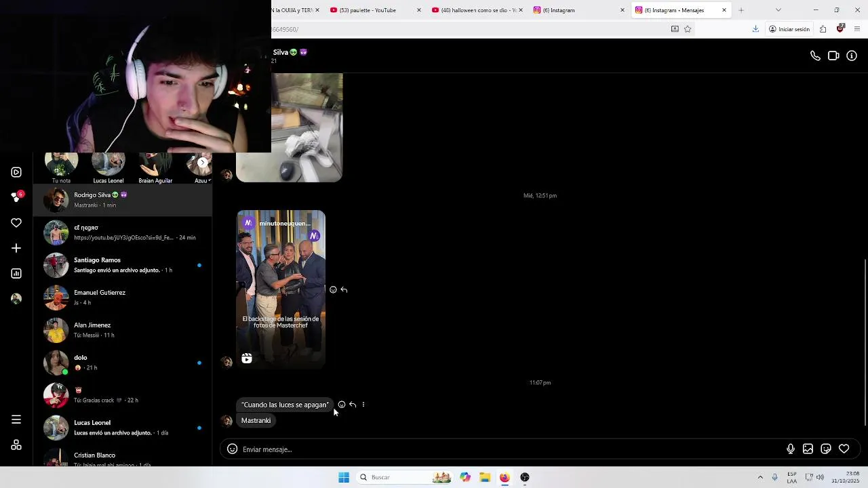
Task: Bookmark this page with the star icon
Action: point(688,29)
